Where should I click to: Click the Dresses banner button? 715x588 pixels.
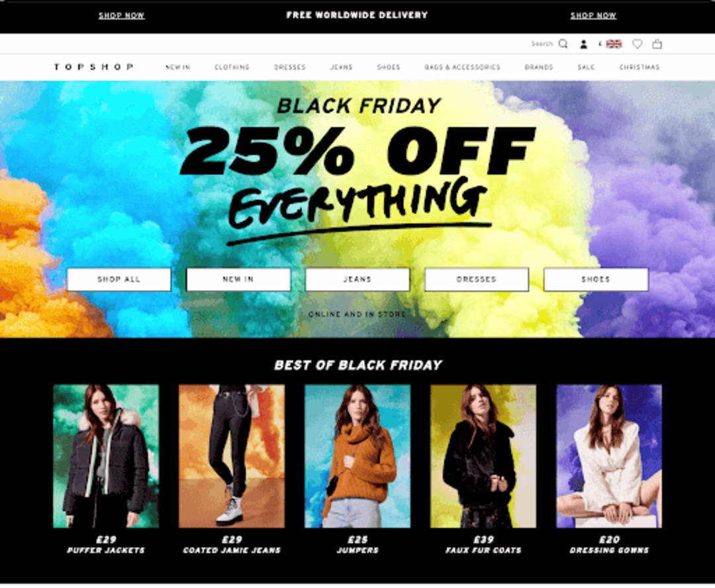[x=477, y=279]
